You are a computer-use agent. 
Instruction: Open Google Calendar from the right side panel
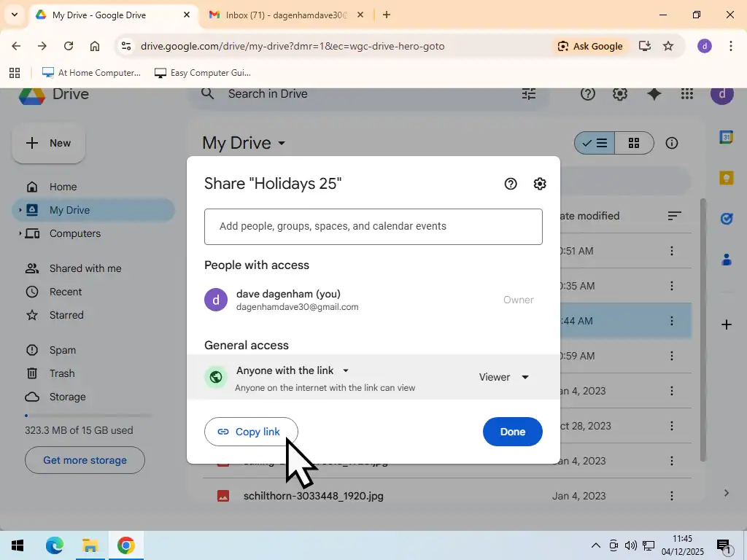[726, 137]
